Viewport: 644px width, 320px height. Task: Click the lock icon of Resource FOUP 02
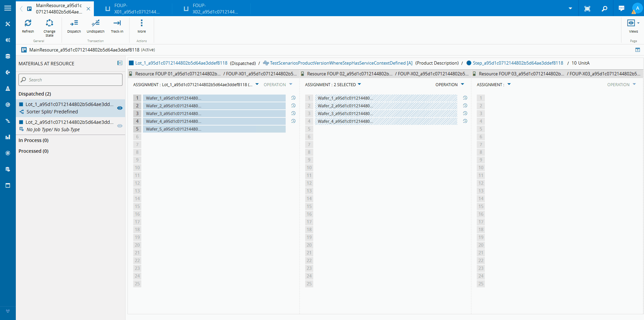point(302,74)
